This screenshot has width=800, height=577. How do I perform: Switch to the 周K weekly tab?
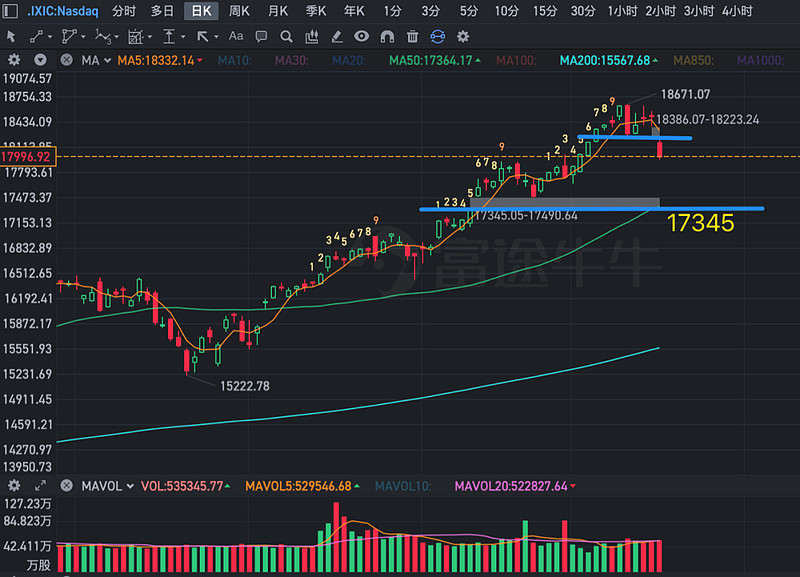tap(239, 11)
